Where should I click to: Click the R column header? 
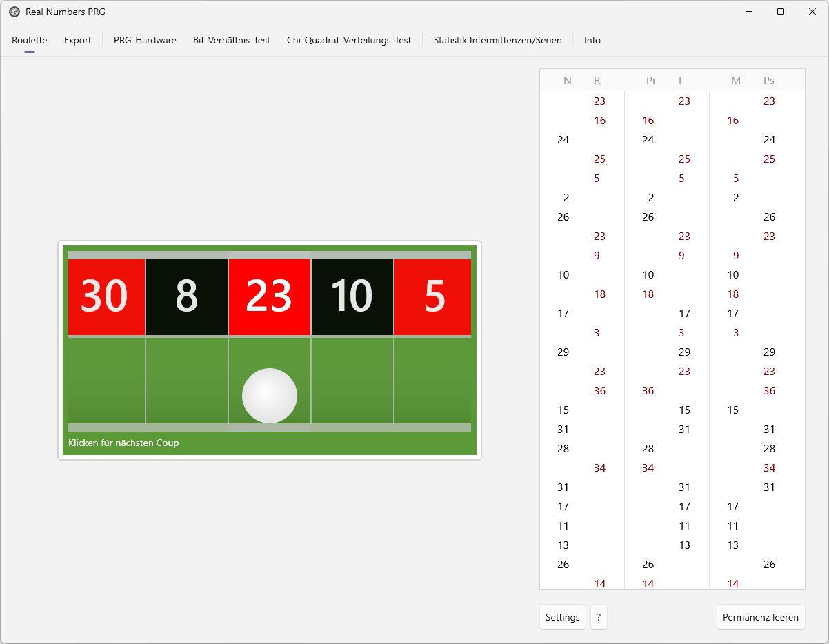597,80
